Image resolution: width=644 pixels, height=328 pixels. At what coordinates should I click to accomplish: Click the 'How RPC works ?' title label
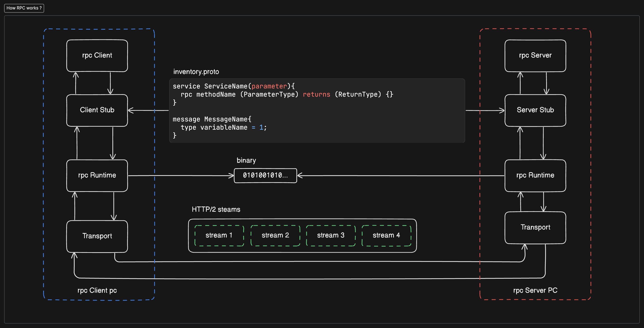(x=24, y=8)
